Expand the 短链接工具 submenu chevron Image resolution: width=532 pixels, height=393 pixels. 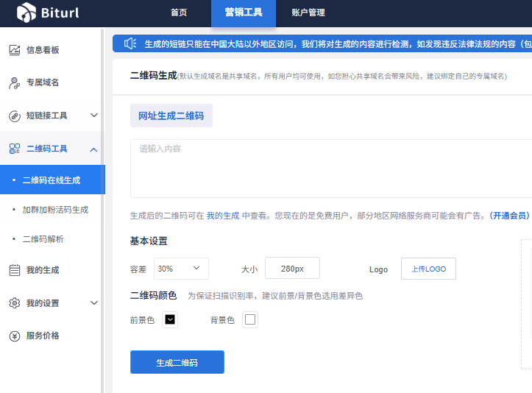point(94,116)
